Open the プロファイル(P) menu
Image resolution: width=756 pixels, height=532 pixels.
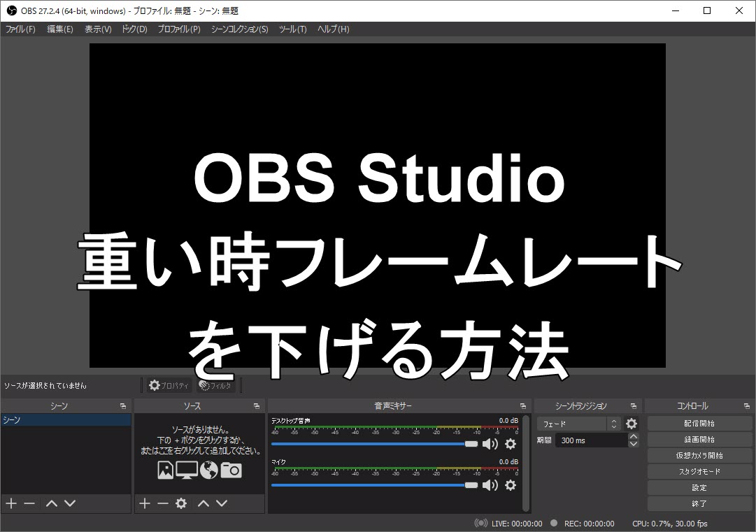pyautogui.click(x=179, y=29)
